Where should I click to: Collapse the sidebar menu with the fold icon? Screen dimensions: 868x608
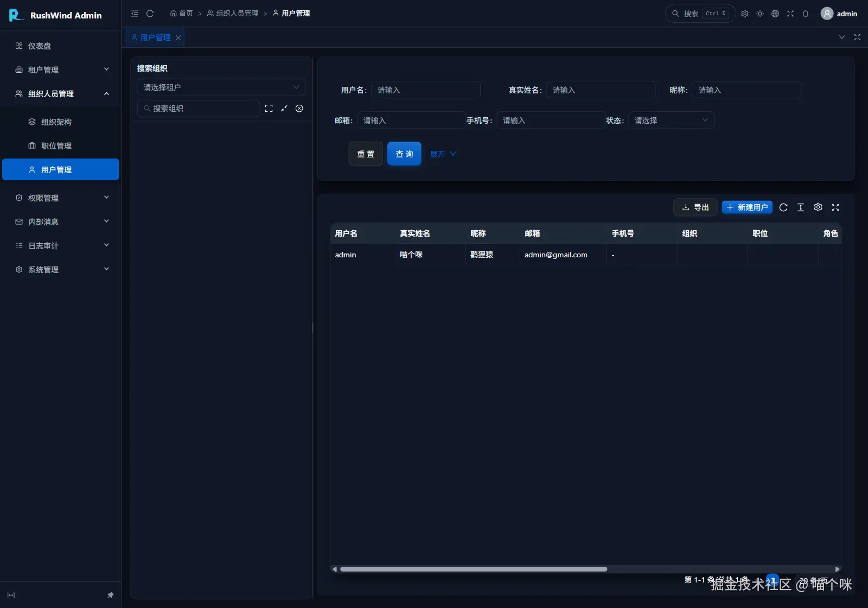(135, 14)
